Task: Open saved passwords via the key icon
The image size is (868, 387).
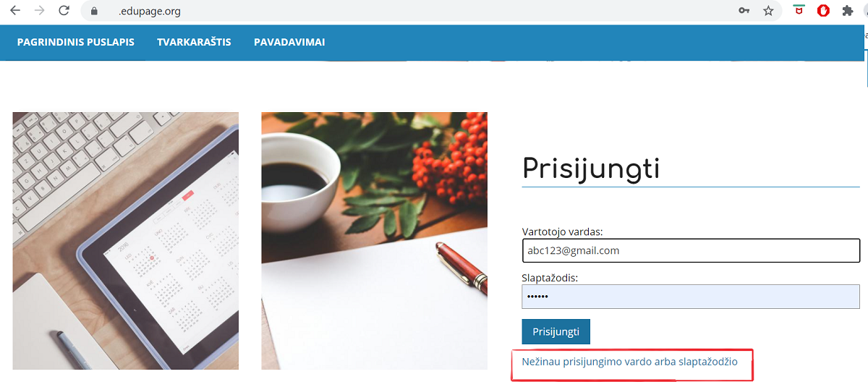Action: coord(744,11)
